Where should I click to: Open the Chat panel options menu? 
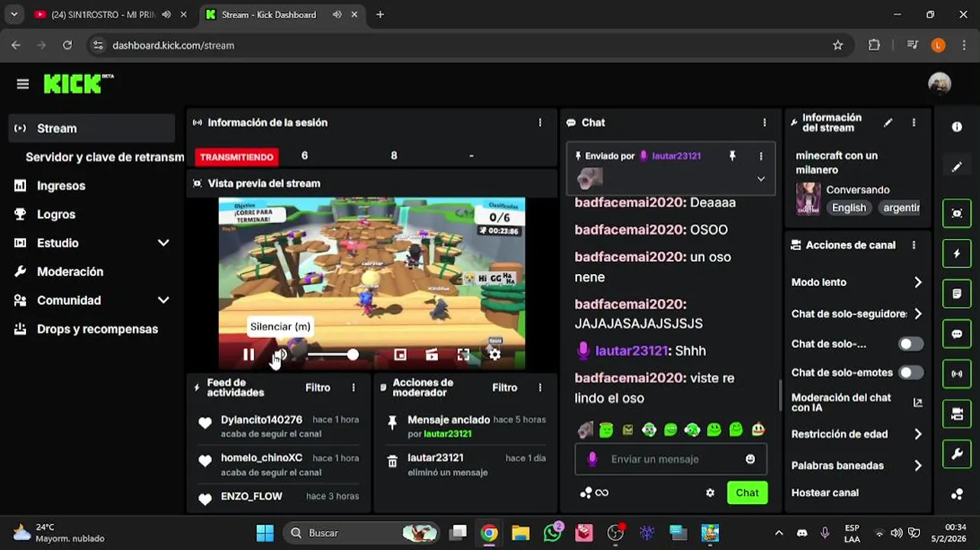(764, 122)
